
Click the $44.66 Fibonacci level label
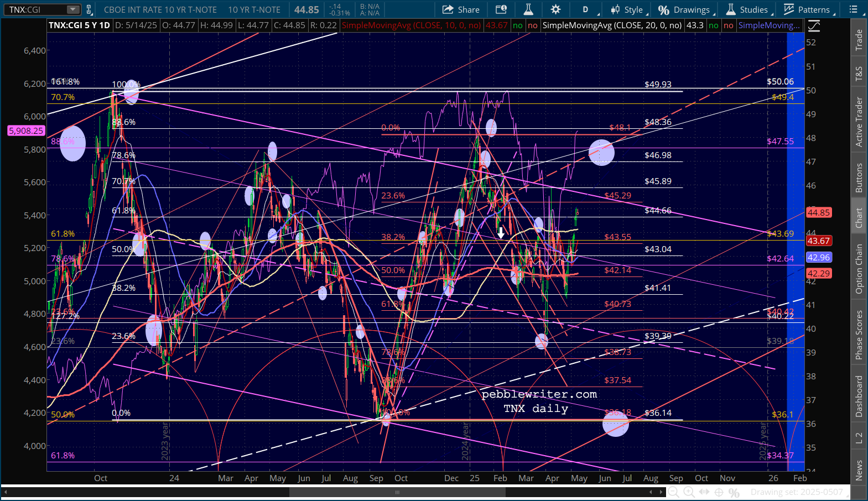click(x=658, y=210)
